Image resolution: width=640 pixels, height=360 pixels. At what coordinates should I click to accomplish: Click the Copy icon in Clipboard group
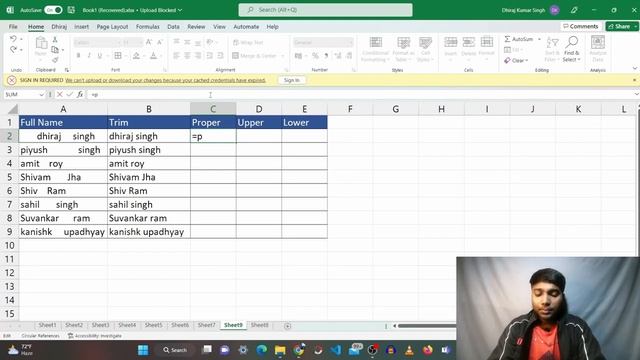[55, 50]
